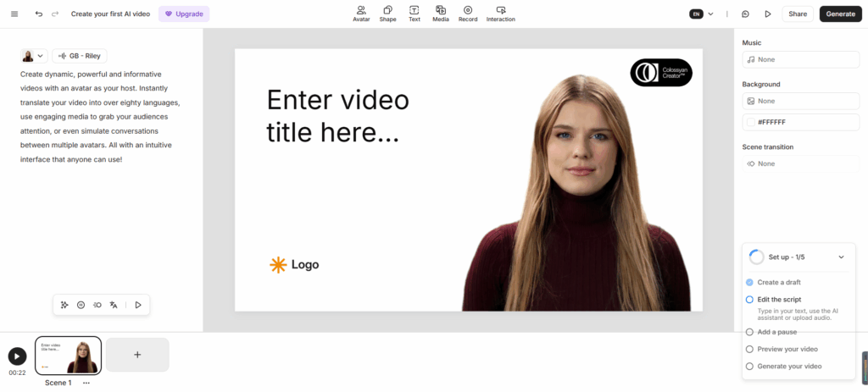Play the timeline with the black play button
868x392 pixels.
coord(17,356)
